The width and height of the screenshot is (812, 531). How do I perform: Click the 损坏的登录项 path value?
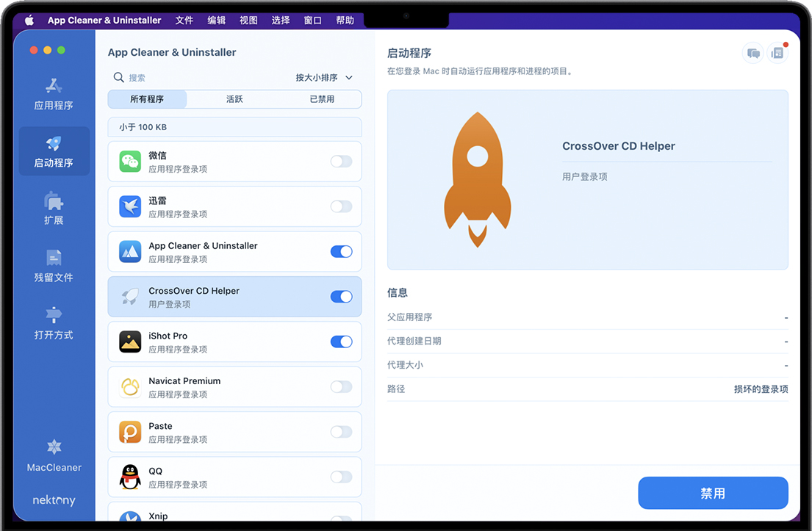761,389
